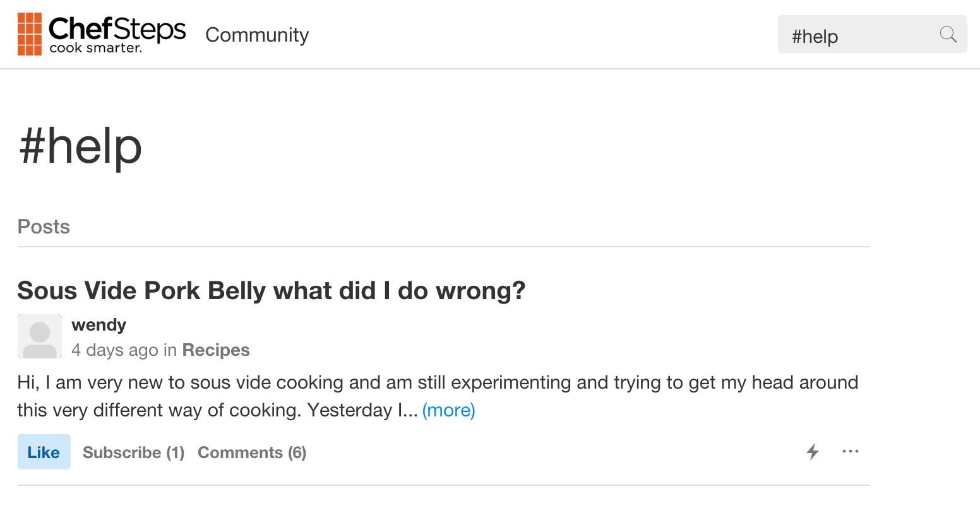Click the large #help heading
980x506 pixels.
click(80, 146)
